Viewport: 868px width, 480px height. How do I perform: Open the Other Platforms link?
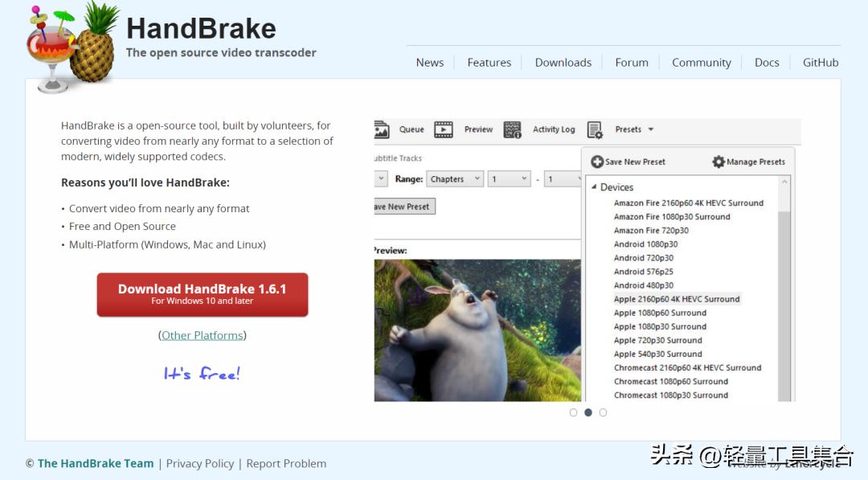(x=202, y=334)
